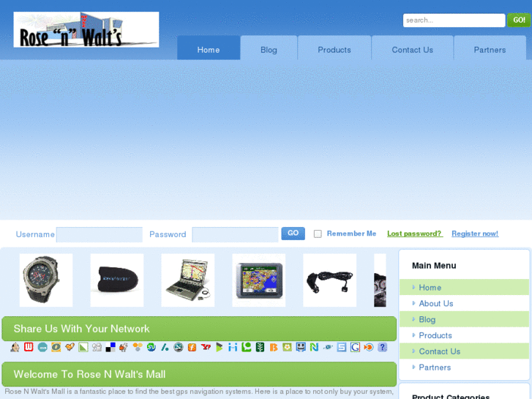Click the blue H-shaped share icon

pos(233,347)
